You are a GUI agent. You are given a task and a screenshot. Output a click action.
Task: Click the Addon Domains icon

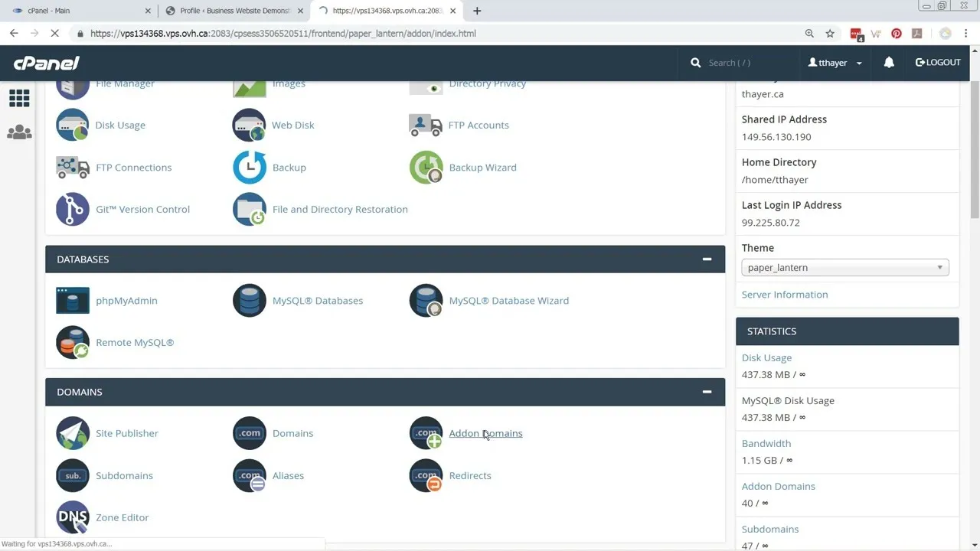pyautogui.click(x=426, y=433)
